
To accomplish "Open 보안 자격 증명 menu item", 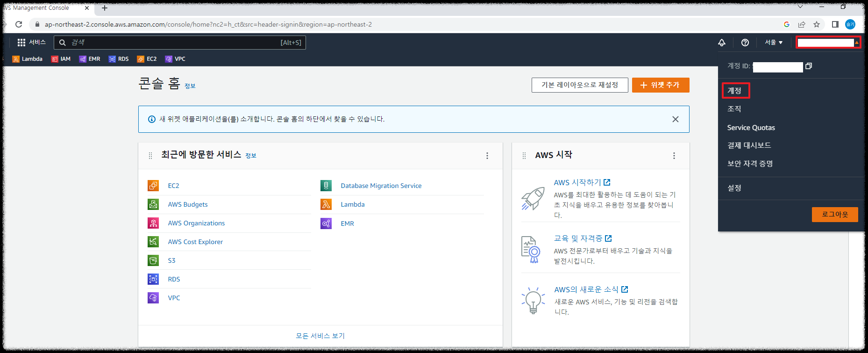I will tap(750, 164).
